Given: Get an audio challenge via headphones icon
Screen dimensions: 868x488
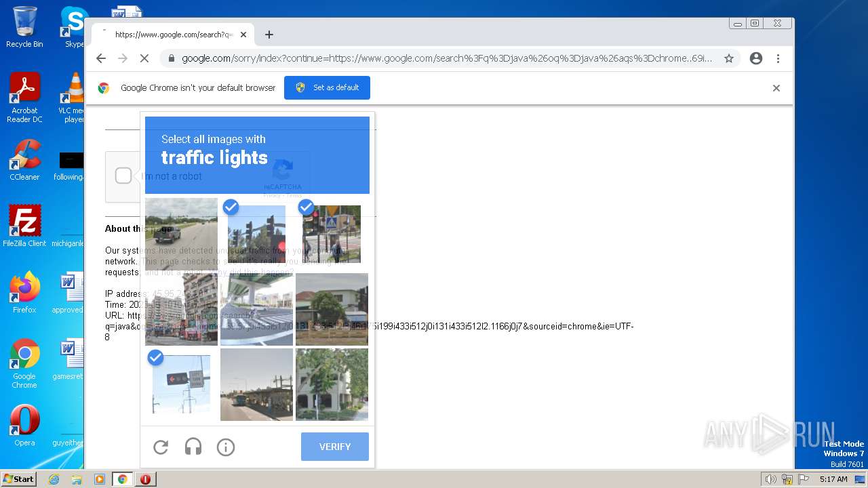Looking at the screenshot, I should point(193,447).
